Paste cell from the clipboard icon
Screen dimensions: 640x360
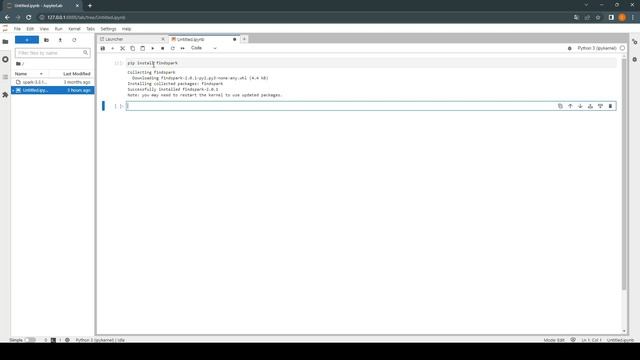pos(142,48)
